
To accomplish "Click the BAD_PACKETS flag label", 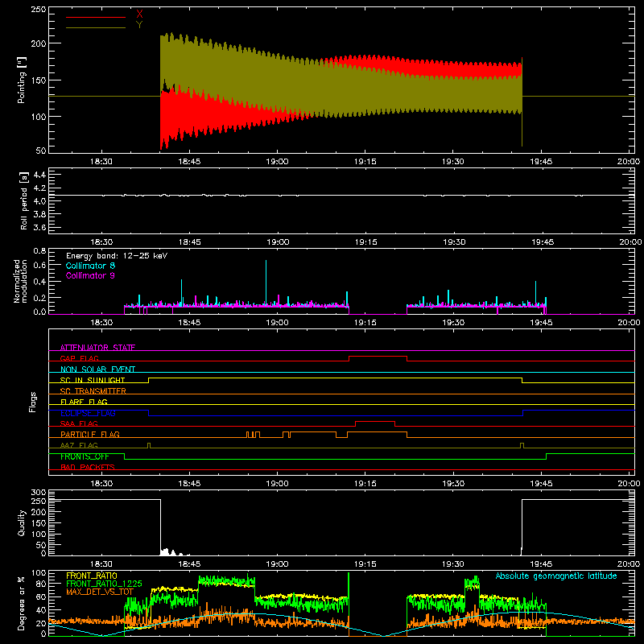I will click(x=88, y=467).
